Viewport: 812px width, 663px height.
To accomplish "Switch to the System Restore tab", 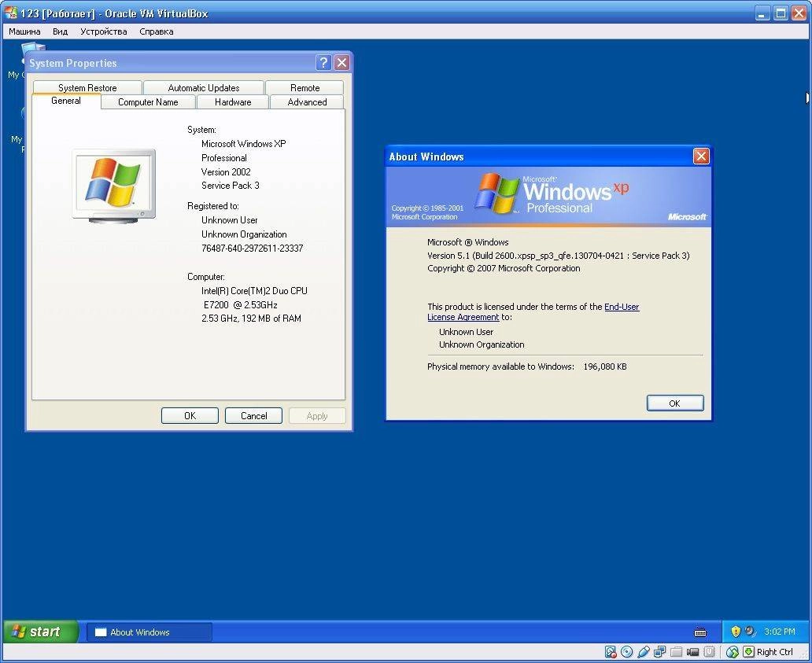I will (87, 87).
